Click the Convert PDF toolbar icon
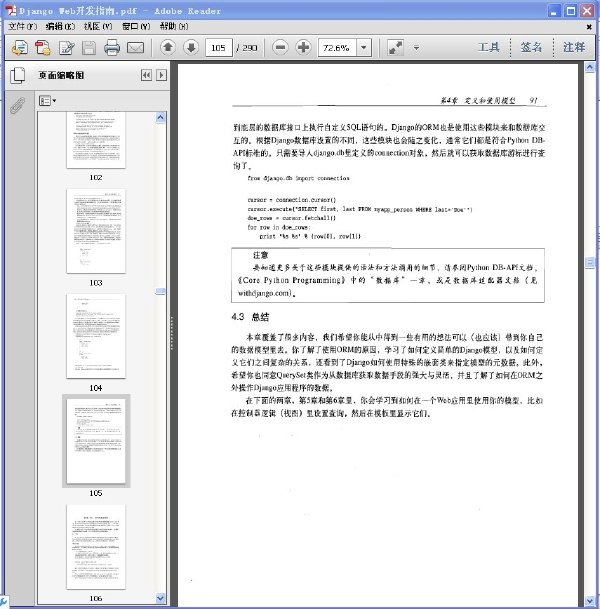The width and height of the screenshot is (600, 609). 43,48
